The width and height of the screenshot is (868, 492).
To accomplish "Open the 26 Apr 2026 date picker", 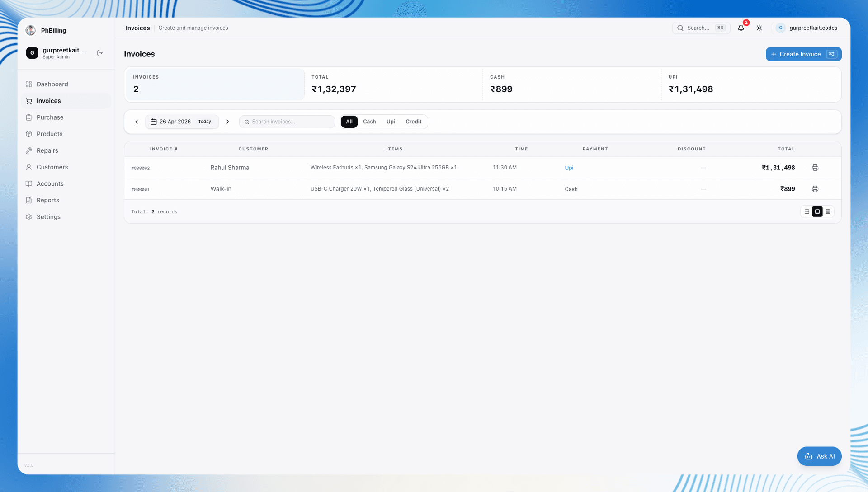I will [182, 122].
